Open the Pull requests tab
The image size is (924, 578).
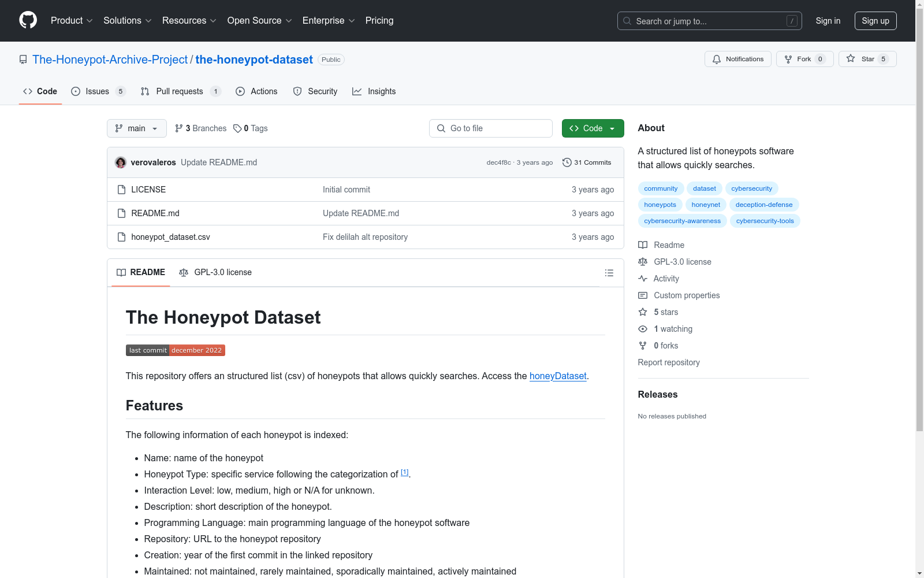pyautogui.click(x=181, y=91)
